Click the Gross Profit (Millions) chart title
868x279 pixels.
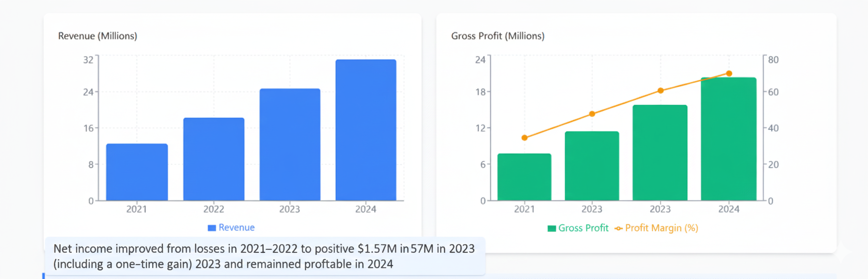click(497, 36)
